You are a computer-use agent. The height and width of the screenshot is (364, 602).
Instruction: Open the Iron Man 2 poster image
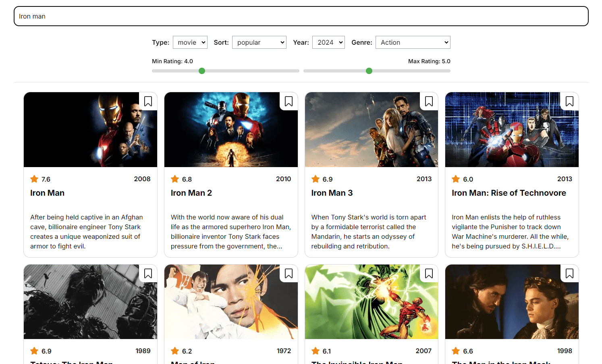[231, 130]
